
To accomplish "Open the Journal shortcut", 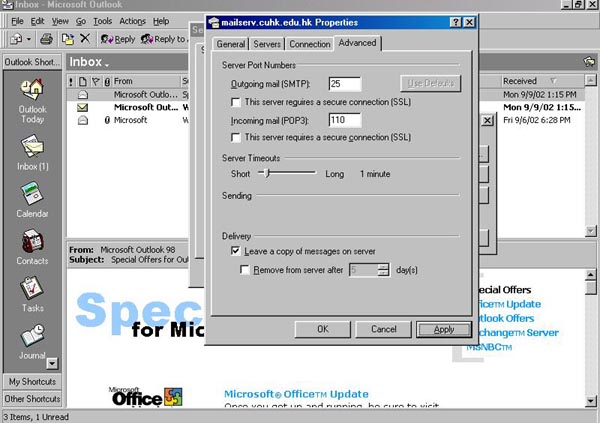I will 32,342.
